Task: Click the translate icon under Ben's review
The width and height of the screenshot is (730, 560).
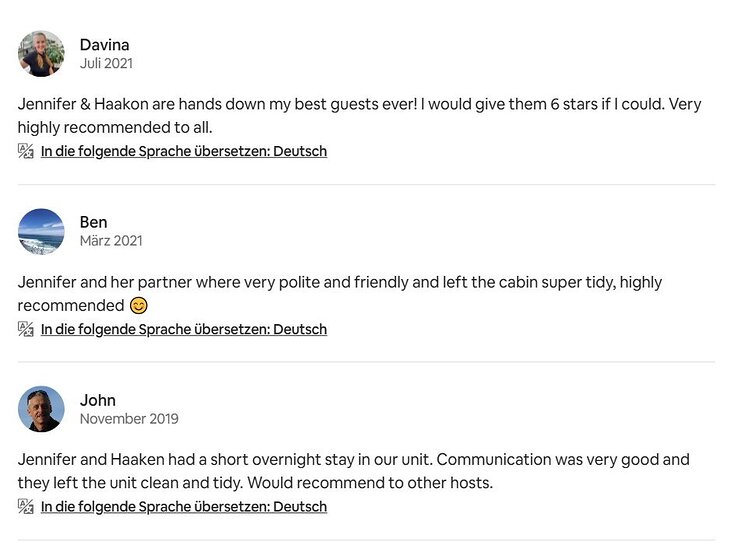Action: coord(26,329)
